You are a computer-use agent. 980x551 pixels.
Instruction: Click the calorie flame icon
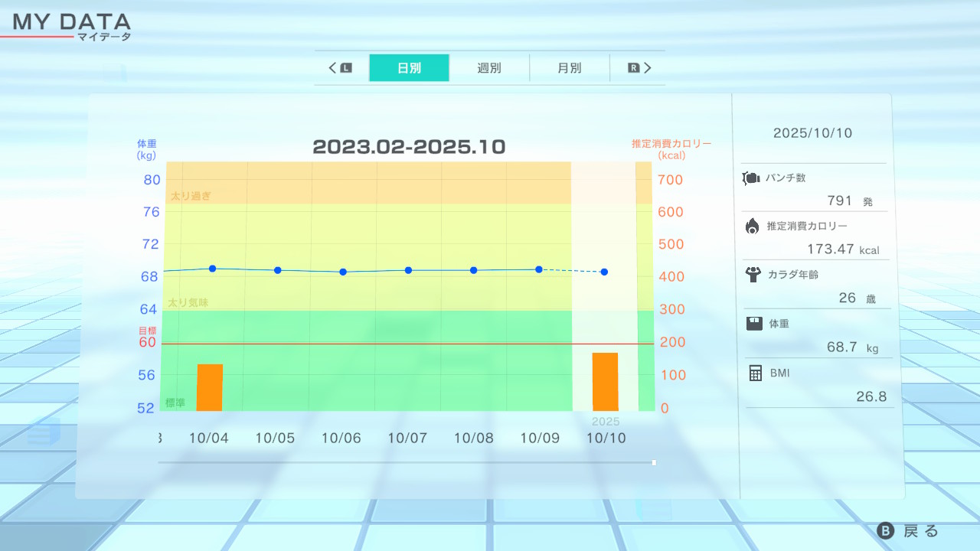[752, 226]
